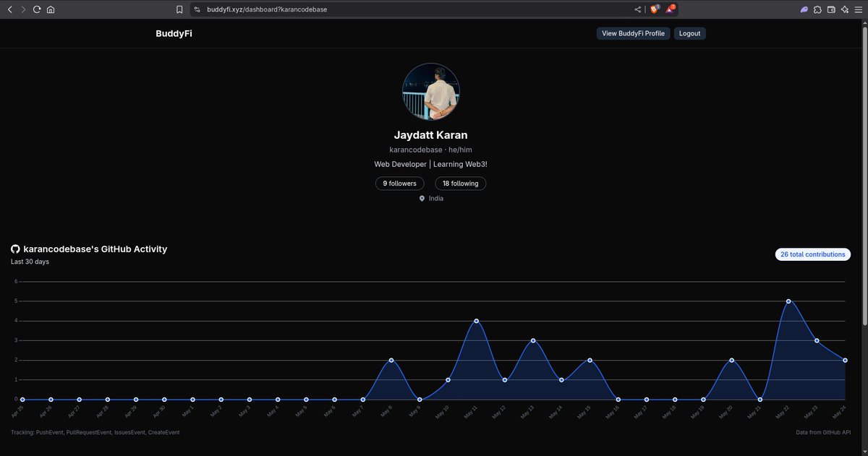The height and width of the screenshot is (456, 868).
Task: Click the 'May 22' x-axis date label
Action: 782,412
